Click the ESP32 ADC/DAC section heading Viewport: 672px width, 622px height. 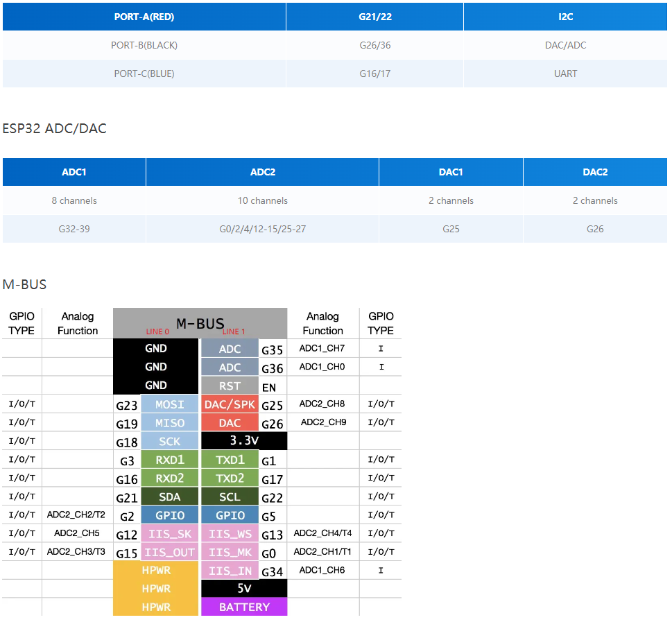pyautogui.click(x=55, y=128)
